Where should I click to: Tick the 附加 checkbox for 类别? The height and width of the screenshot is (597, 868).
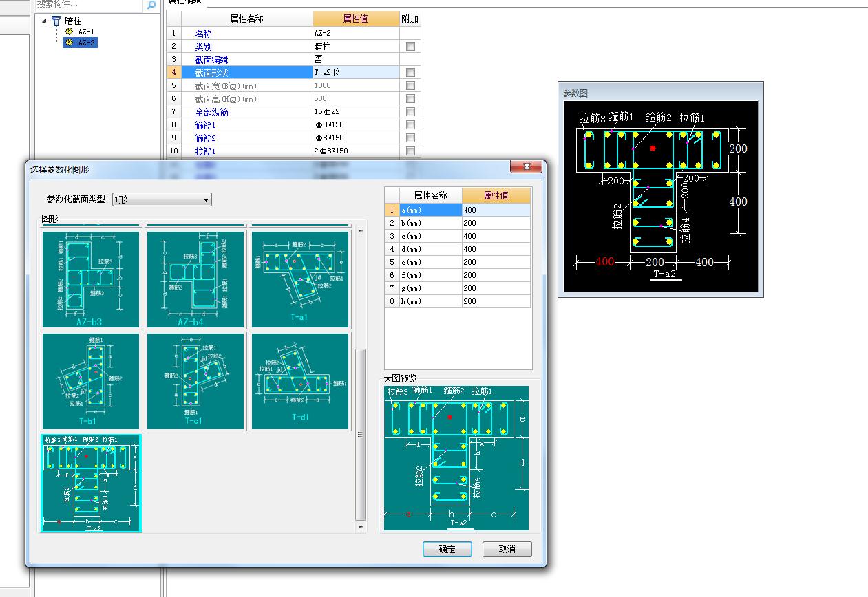pos(410,46)
